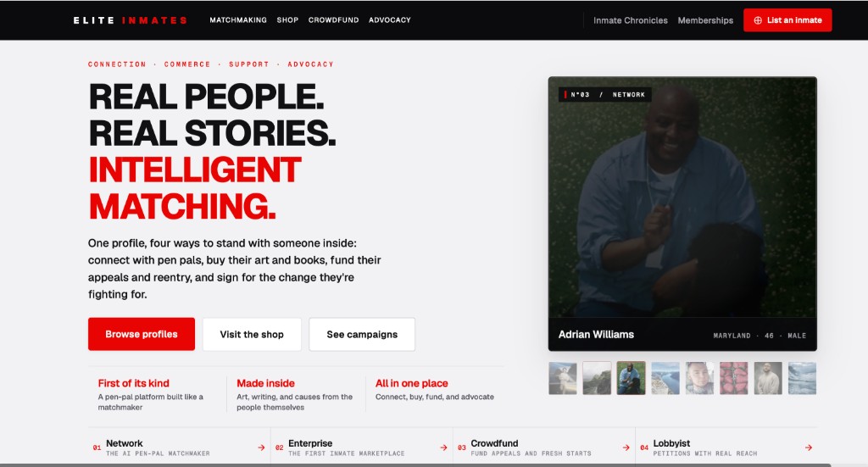
Task: Open the 04 Lobbyist section link
Action: 726,448
